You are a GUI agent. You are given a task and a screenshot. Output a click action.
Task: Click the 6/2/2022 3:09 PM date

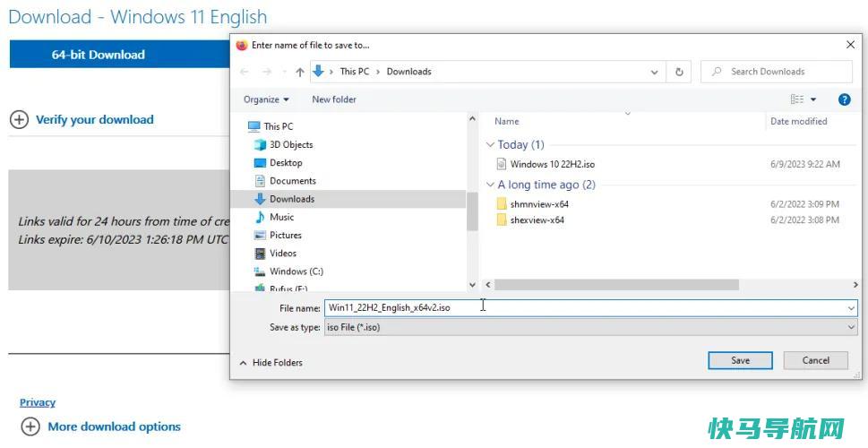[x=804, y=203]
